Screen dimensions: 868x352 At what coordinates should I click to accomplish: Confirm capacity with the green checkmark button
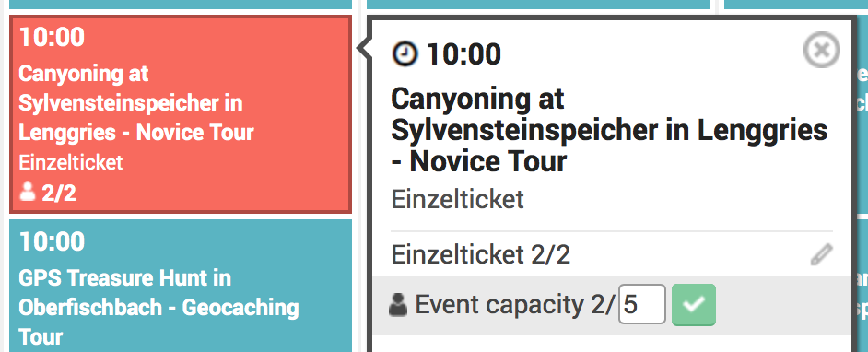coord(694,304)
